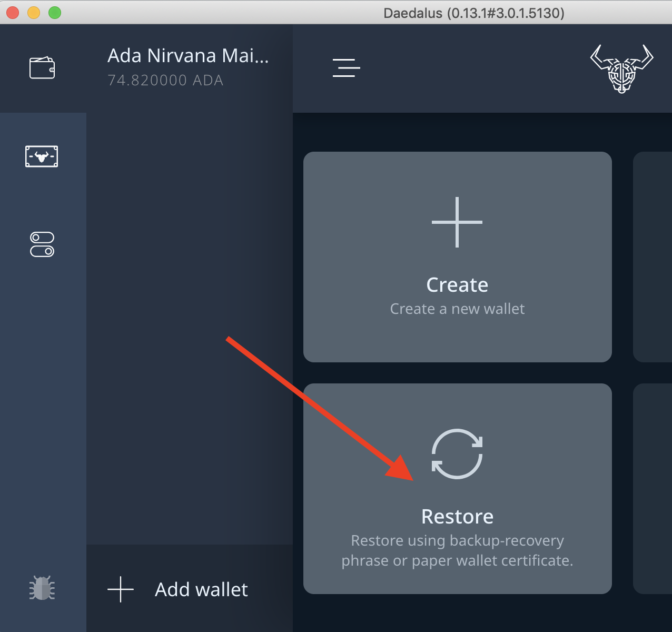Minimize the Daedalus window with yellow button
This screenshot has height=632, width=672.
coord(34,13)
